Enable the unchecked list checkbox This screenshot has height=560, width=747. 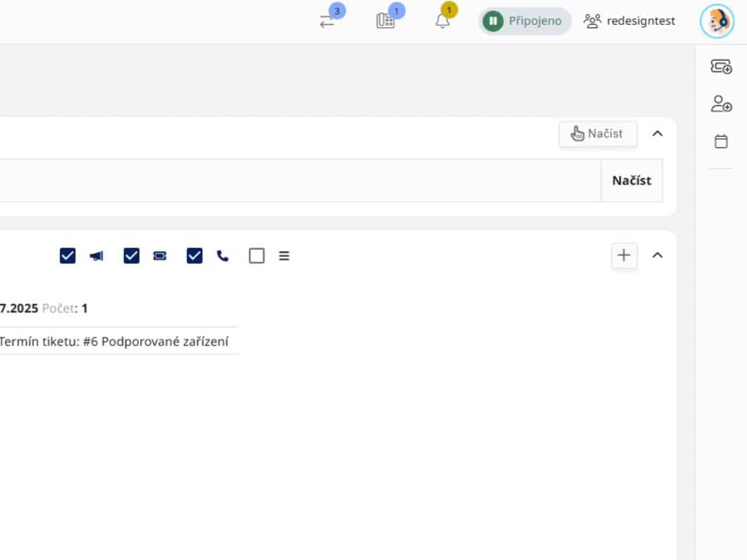coord(257,256)
